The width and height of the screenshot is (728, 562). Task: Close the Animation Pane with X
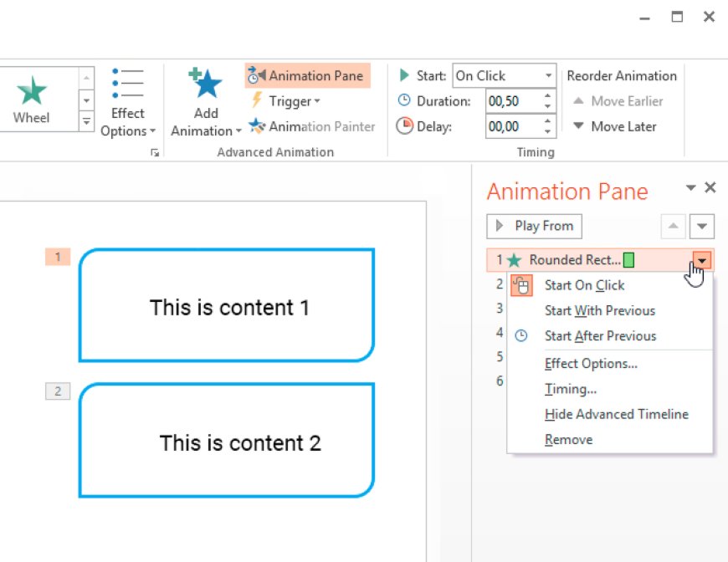(x=710, y=187)
